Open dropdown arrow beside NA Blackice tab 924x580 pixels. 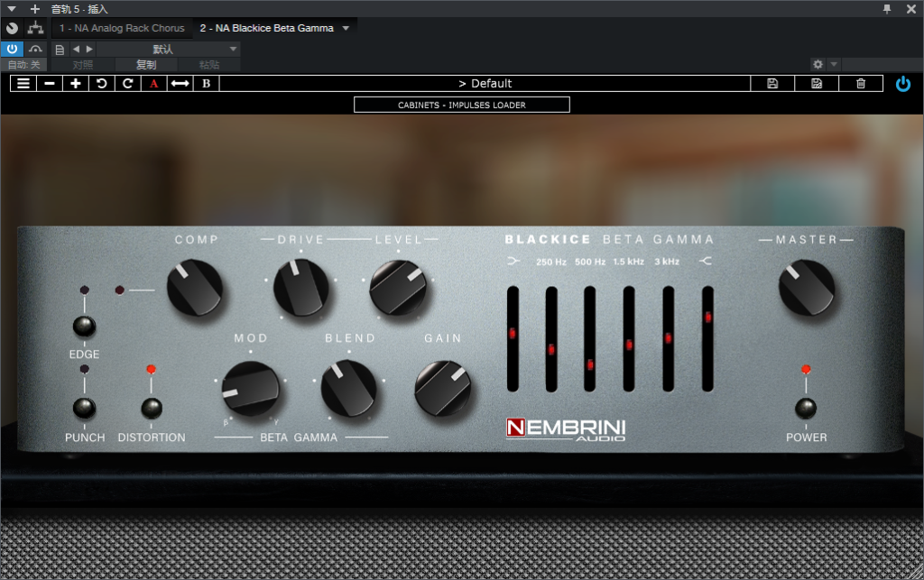pyautogui.click(x=346, y=28)
